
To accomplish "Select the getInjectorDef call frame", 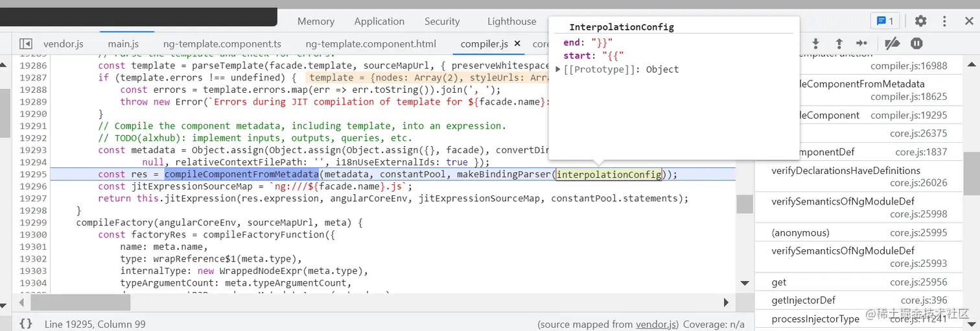I will [859, 300].
